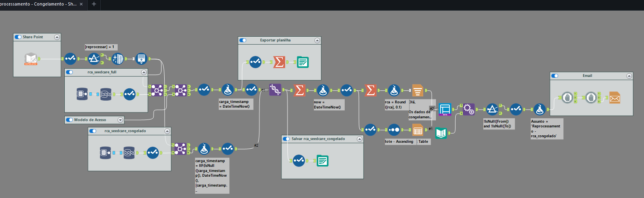
Task: Select the Formula tool rca = Round([rca], 0.1)
Action: point(394,90)
